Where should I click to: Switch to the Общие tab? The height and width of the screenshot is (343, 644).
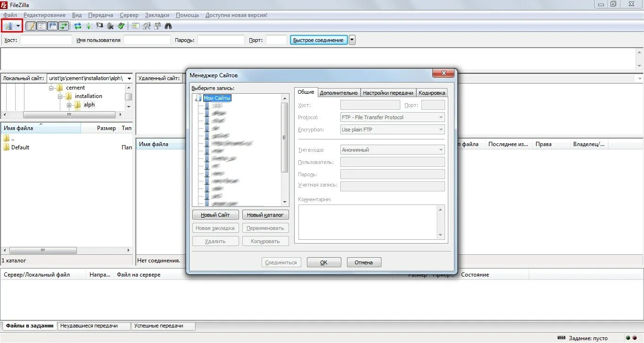pos(306,92)
